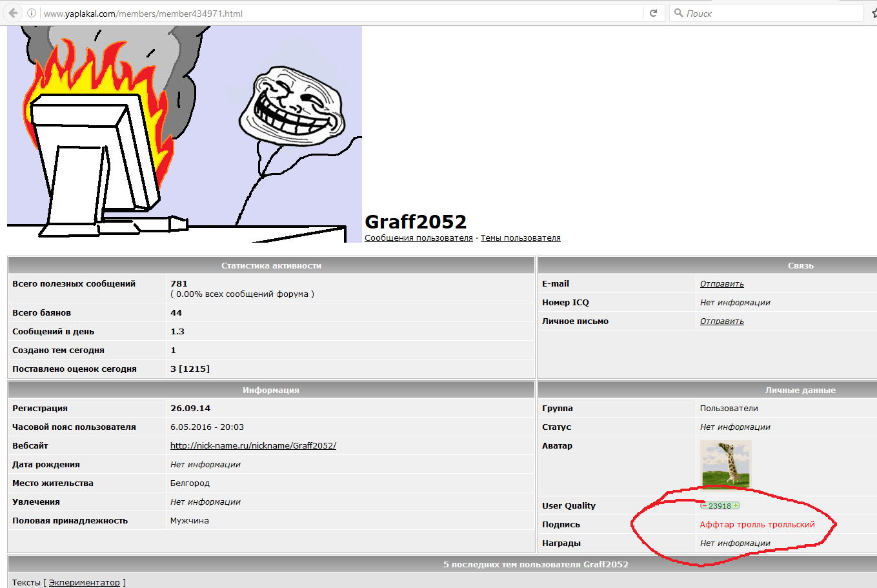
Task: Click the Увлечения label
Action: click(36, 502)
